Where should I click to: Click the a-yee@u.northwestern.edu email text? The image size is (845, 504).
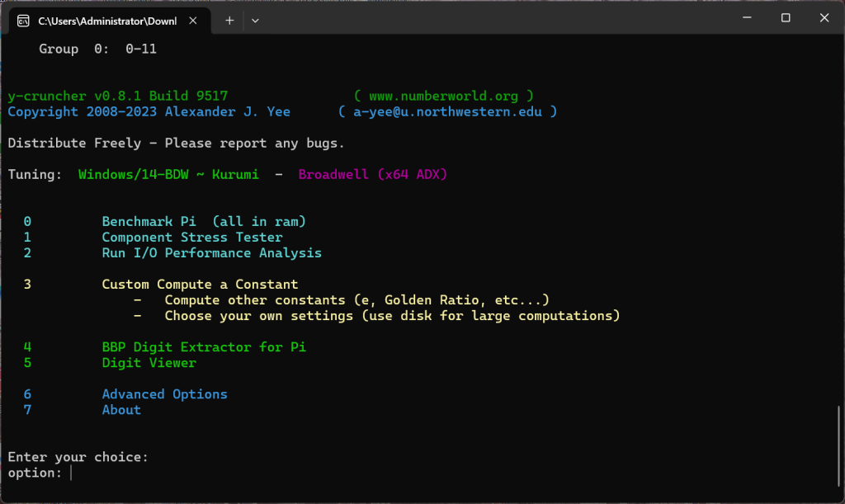(x=447, y=112)
